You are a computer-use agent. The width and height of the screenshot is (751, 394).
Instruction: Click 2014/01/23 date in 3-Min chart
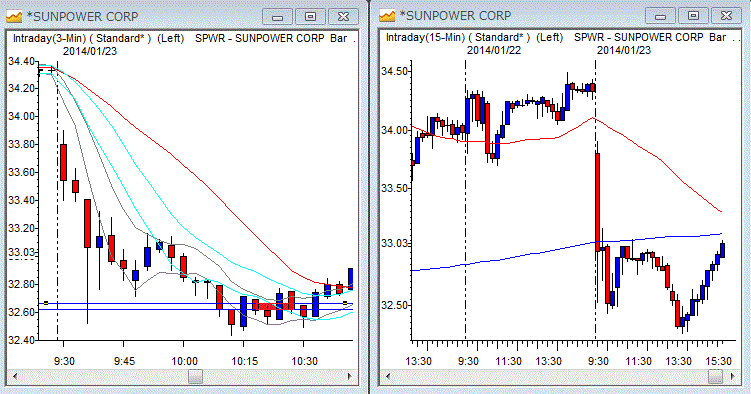click(x=90, y=51)
